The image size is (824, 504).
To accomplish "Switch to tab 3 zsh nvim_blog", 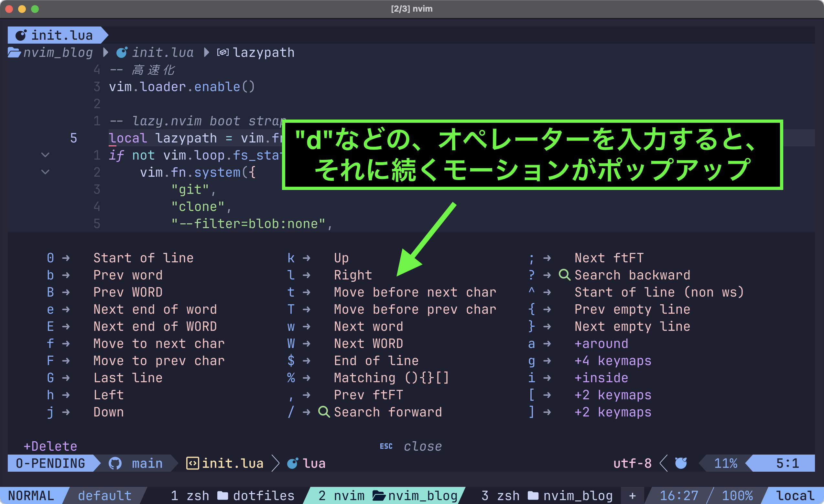I will click(x=547, y=496).
